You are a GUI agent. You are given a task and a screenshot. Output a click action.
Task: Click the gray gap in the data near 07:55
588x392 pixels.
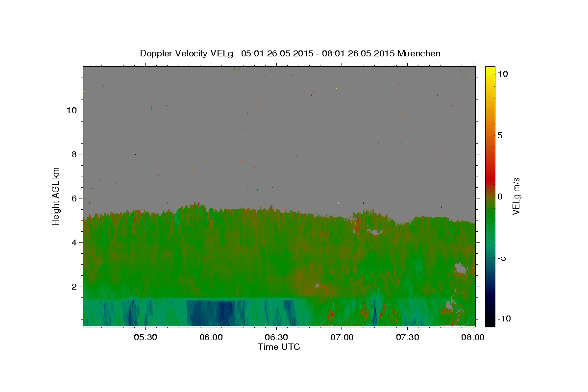click(460, 268)
